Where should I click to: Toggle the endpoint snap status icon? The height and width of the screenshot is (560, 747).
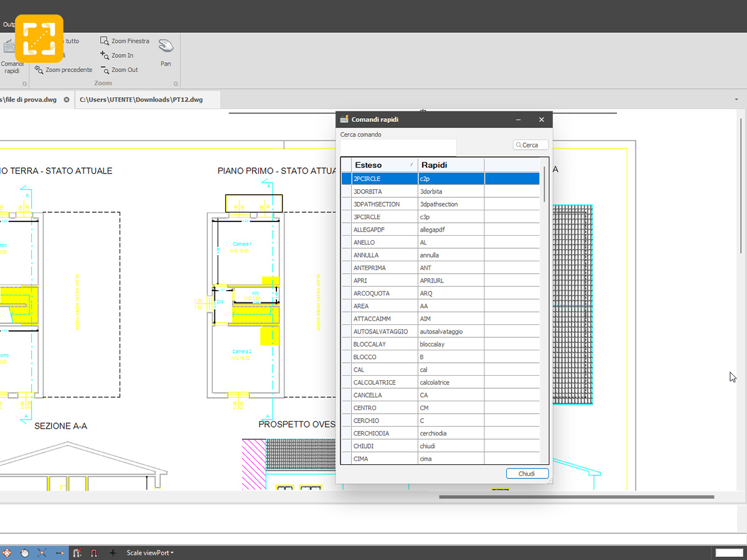tap(60, 553)
